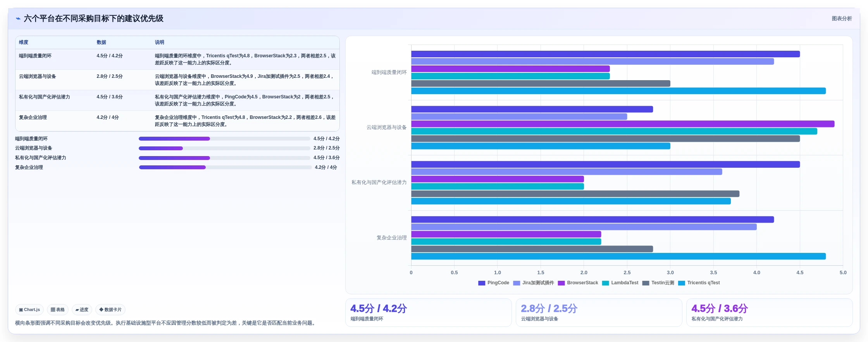
Task: Click the 表格 tag chip
Action: click(58, 310)
